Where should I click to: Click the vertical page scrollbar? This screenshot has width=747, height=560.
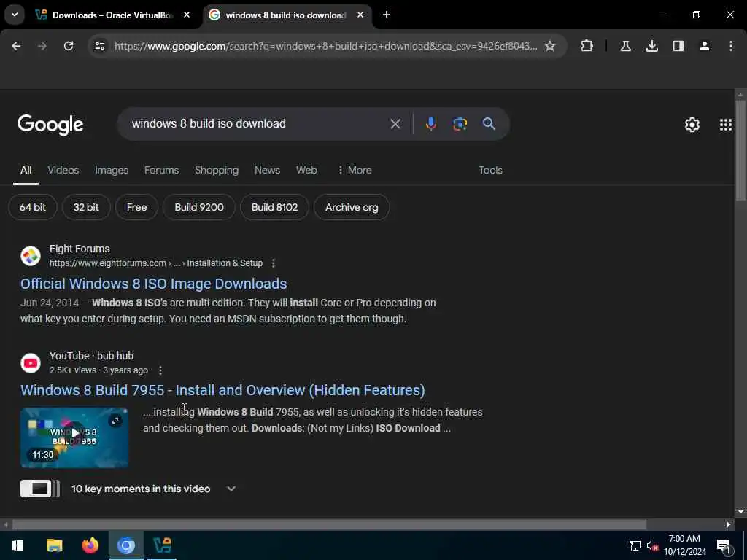pos(740,150)
